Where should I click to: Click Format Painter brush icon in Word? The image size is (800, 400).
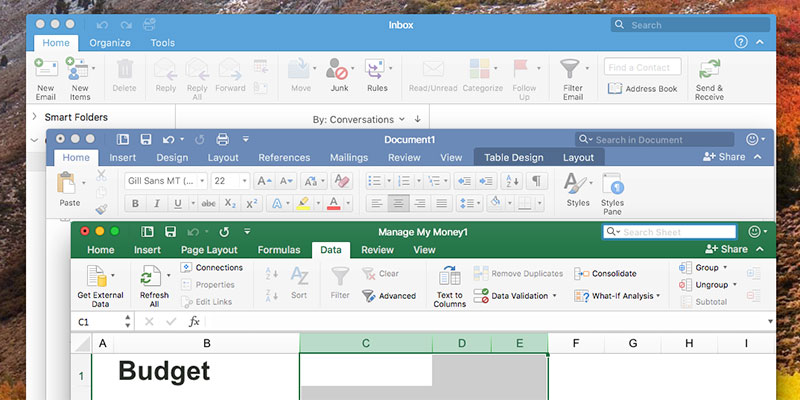(x=101, y=209)
